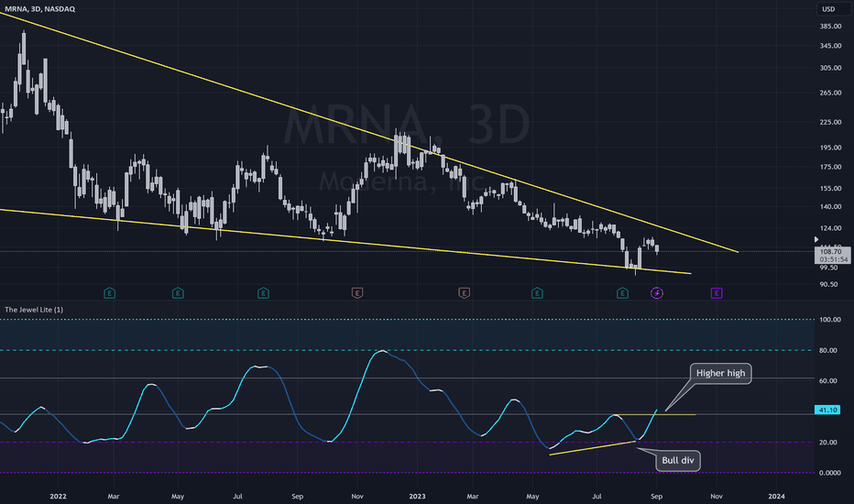Click the 305.00 price axis label

point(830,68)
